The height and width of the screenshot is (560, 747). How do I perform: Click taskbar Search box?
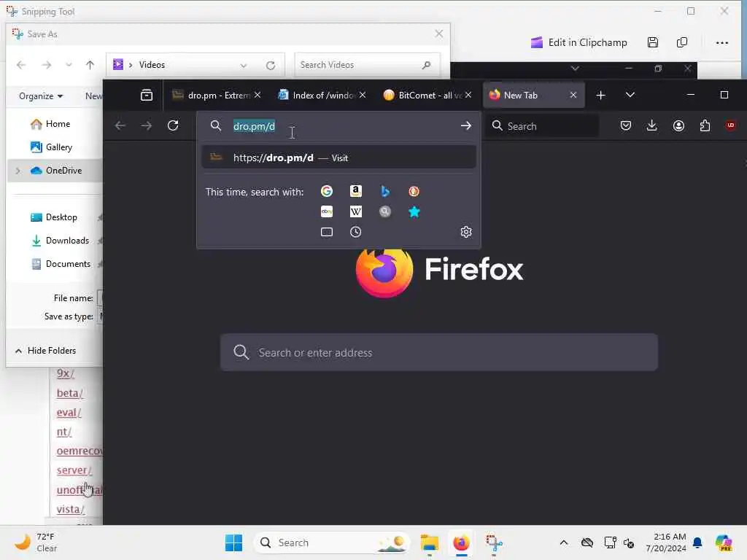coord(332,542)
